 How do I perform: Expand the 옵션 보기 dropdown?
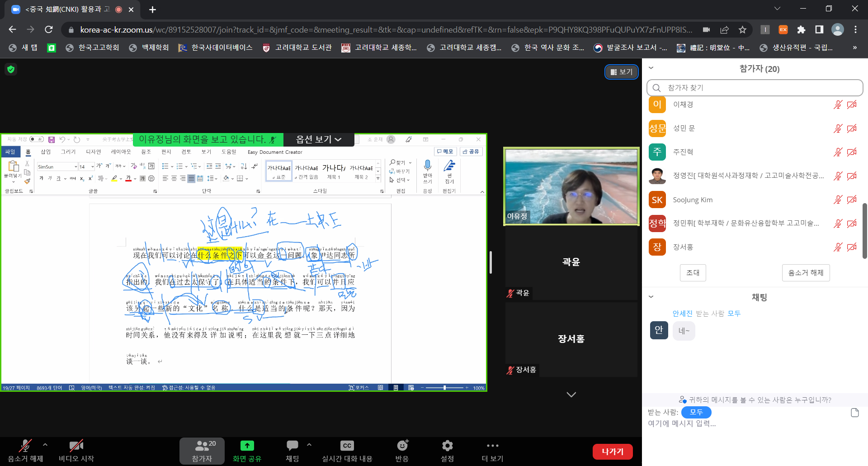click(x=318, y=139)
